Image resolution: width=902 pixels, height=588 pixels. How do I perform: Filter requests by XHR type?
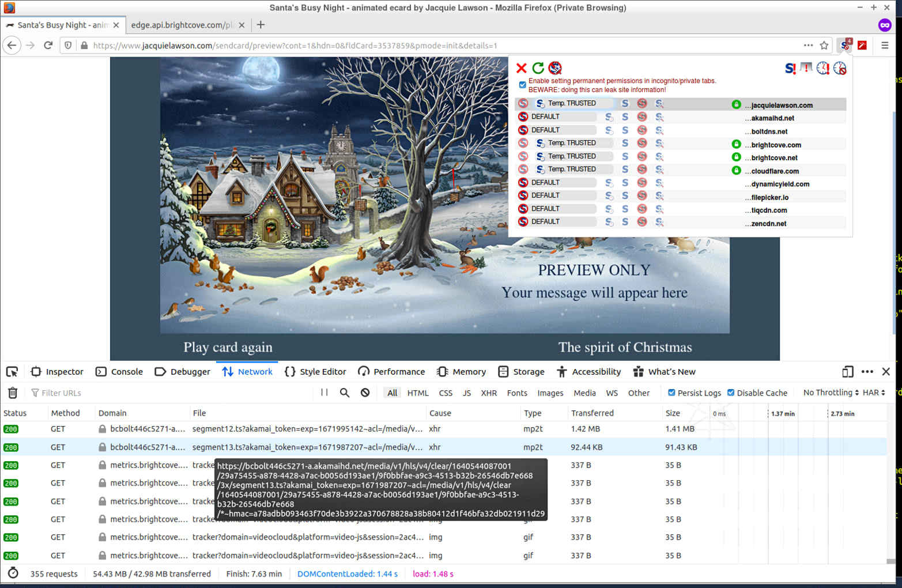click(489, 393)
